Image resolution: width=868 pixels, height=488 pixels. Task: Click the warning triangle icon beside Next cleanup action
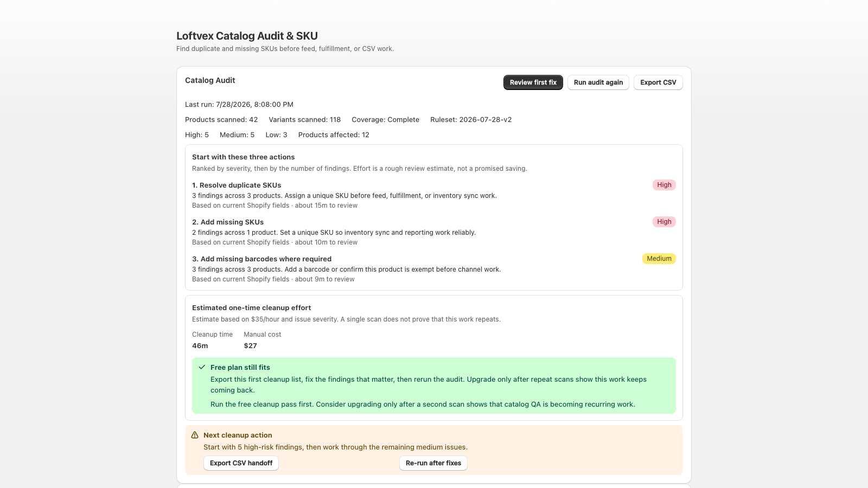195,435
